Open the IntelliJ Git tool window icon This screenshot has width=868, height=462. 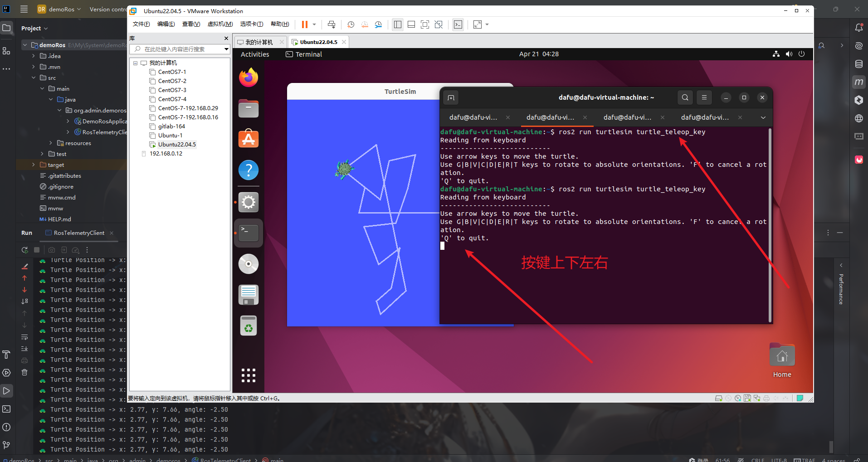(x=6, y=445)
